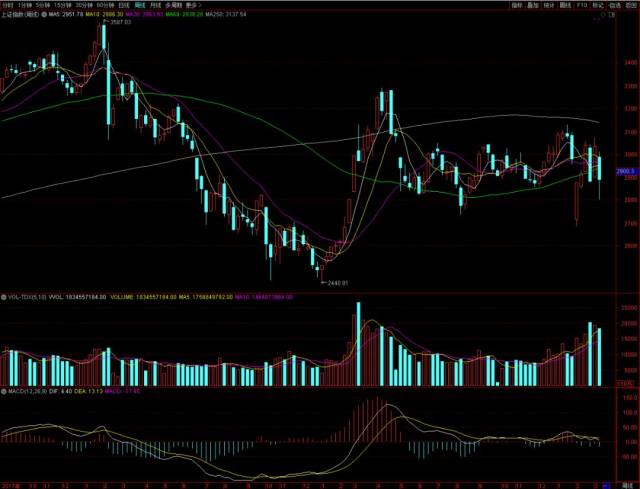
Task: Open the MACD indicator settings icon
Action: pyautogui.click(x=3, y=391)
